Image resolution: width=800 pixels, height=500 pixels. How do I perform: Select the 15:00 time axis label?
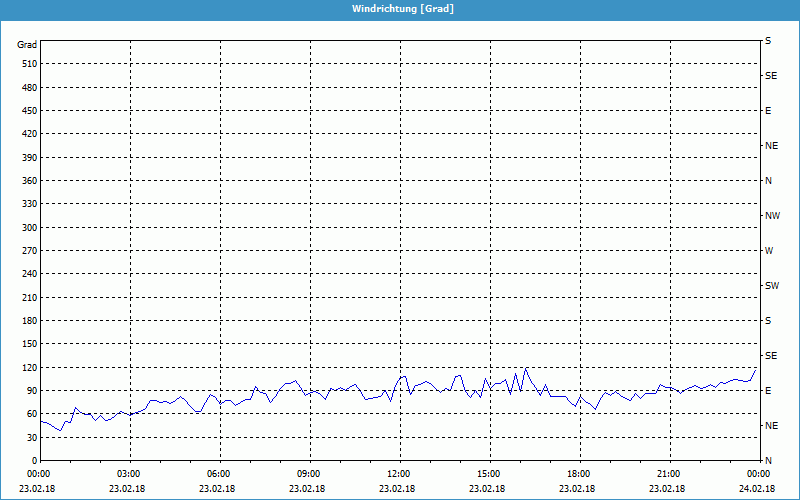click(x=488, y=474)
